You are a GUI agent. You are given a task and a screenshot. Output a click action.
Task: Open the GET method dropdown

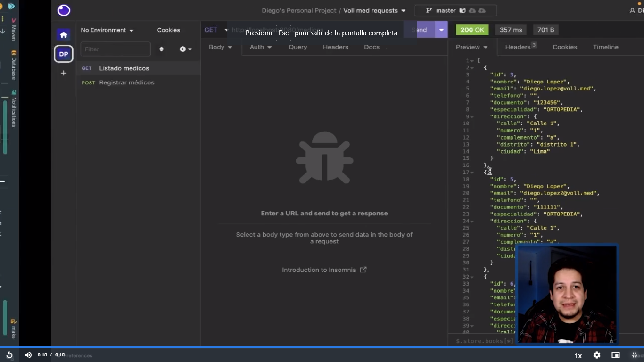216,30
